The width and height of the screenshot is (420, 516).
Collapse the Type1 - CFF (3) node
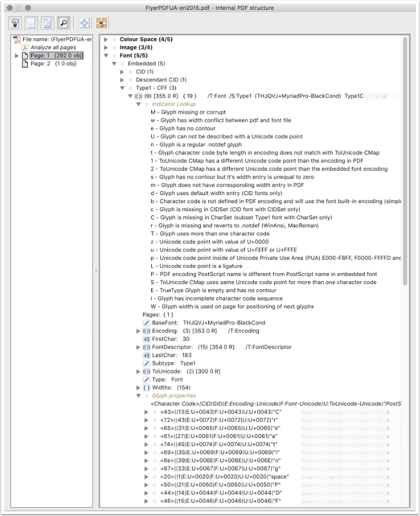point(122,88)
